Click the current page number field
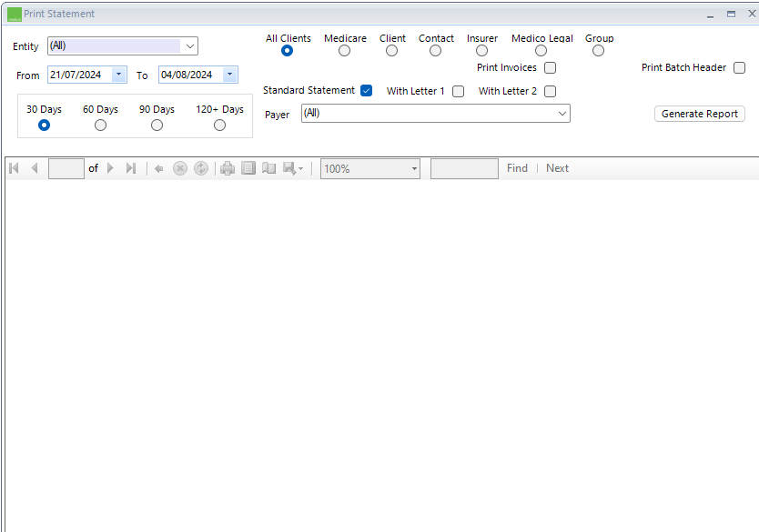 click(66, 169)
